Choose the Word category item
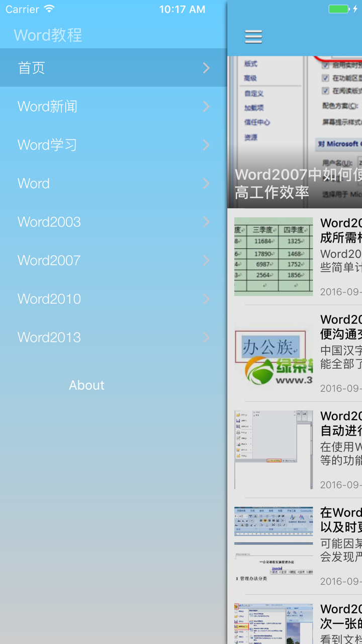The image size is (362, 644). [x=114, y=183]
